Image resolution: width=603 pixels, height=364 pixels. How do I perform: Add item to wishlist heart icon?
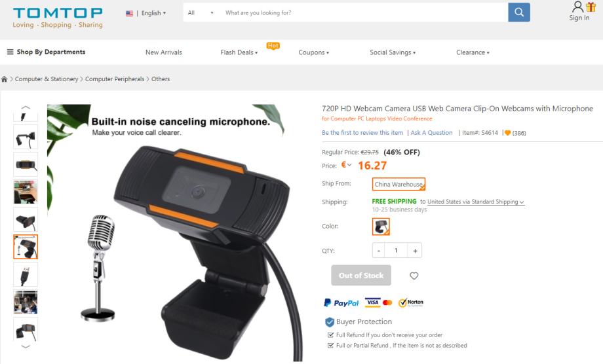pos(414,276)
